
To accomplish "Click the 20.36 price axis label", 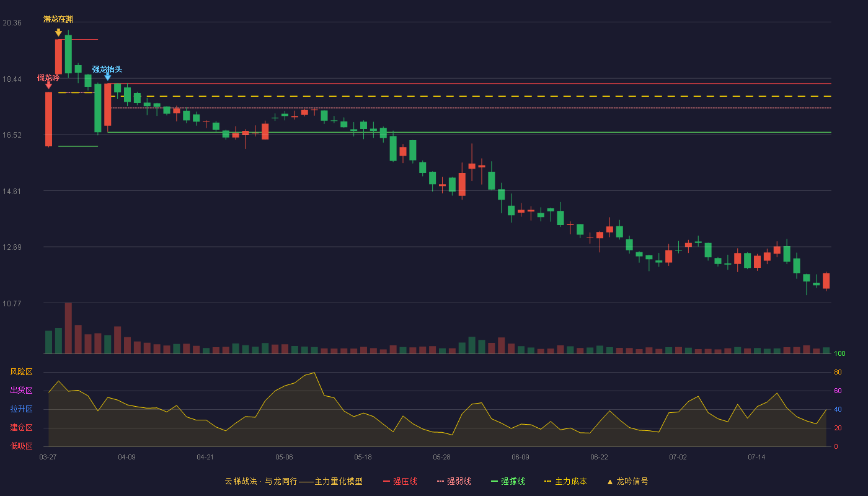I will click(x=12, y=23).
